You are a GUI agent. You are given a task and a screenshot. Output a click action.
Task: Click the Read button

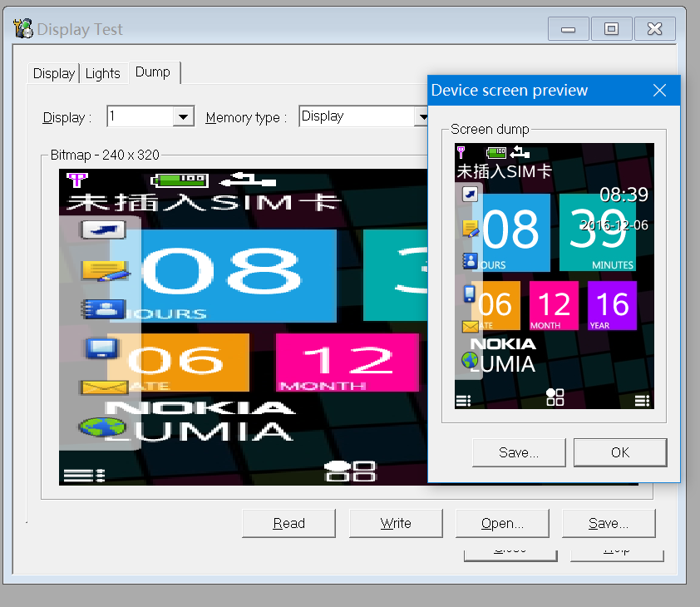[x=288, y=523]
